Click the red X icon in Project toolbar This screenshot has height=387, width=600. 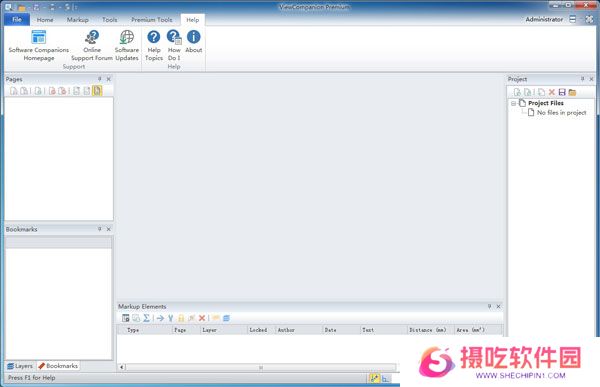point(552,92)
